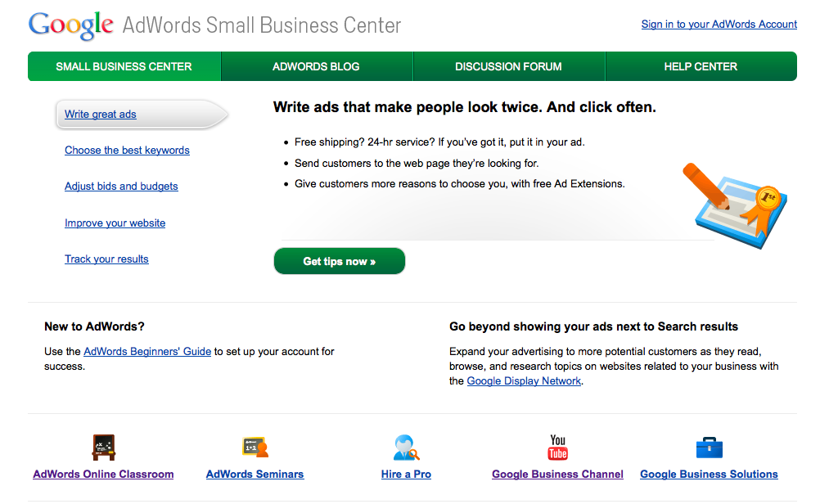Follow the Google Display Network link

(524, 381)
